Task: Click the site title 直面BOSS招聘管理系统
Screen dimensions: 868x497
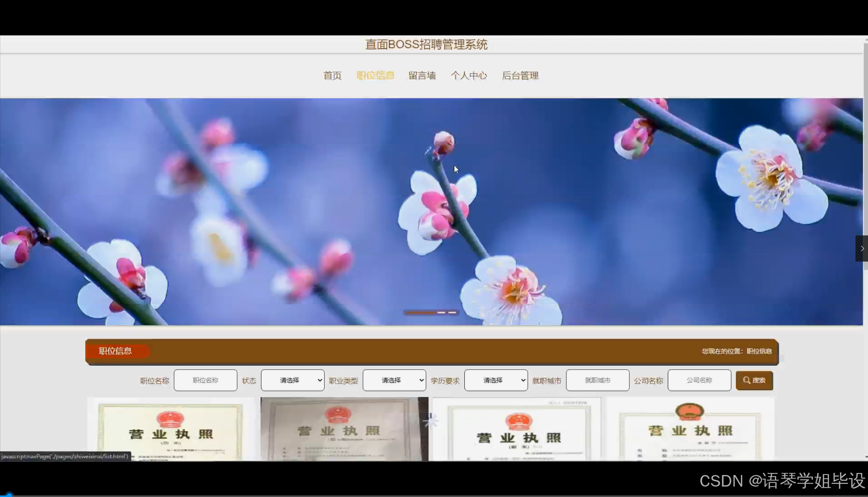Action: 426,44
